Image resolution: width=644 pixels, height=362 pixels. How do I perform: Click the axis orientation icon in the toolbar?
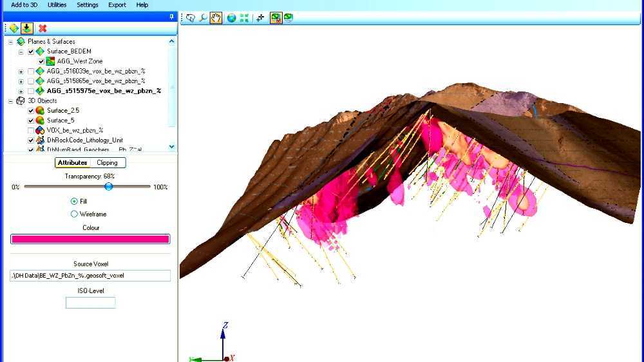point(260,17)
